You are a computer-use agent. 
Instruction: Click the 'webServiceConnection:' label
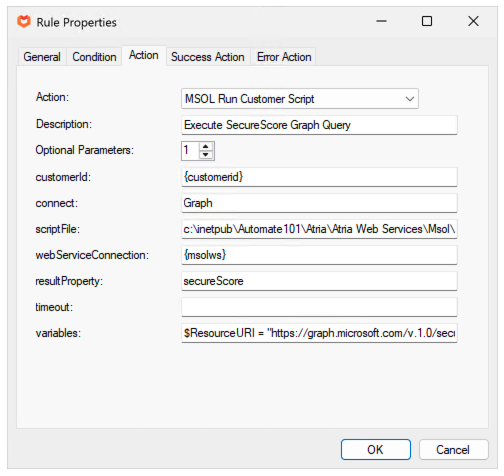coord(92,255)
